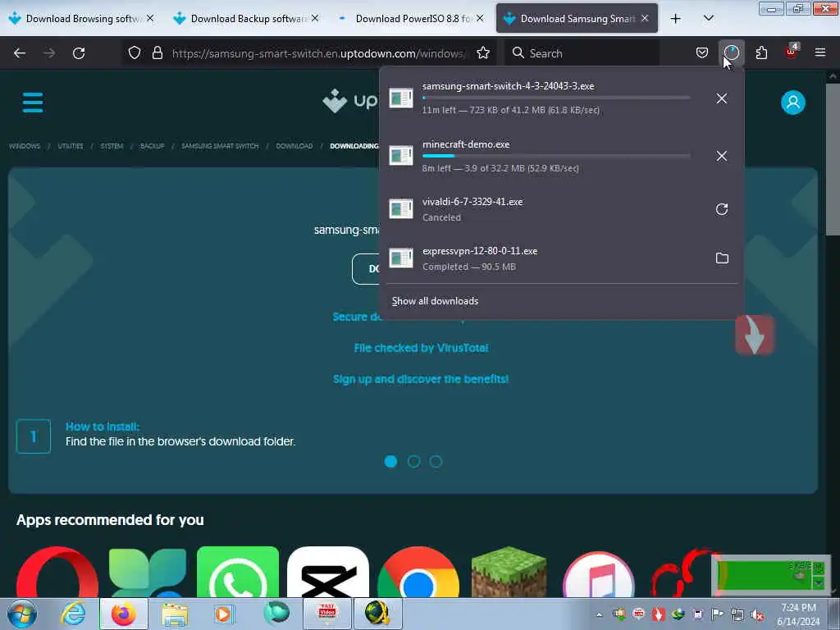Open folder containing expressvpn file
This screenshot has width=840, height=630.
click(722, 258)
